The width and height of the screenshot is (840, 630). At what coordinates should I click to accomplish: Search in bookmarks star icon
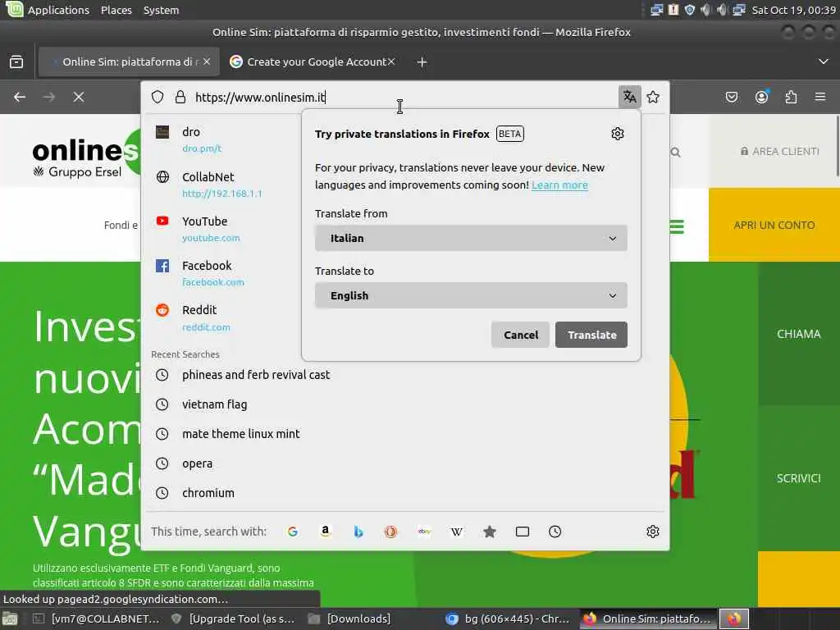[x=490, y=532]
